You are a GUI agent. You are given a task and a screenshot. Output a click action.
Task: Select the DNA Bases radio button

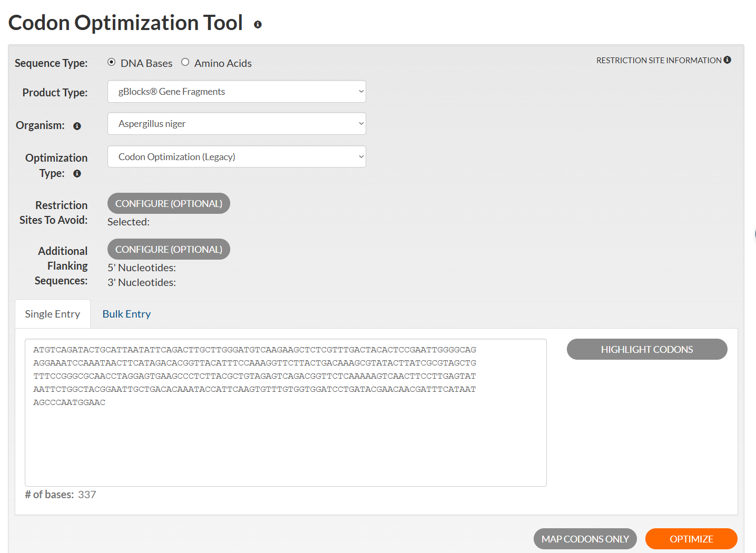tap(112, 62)
